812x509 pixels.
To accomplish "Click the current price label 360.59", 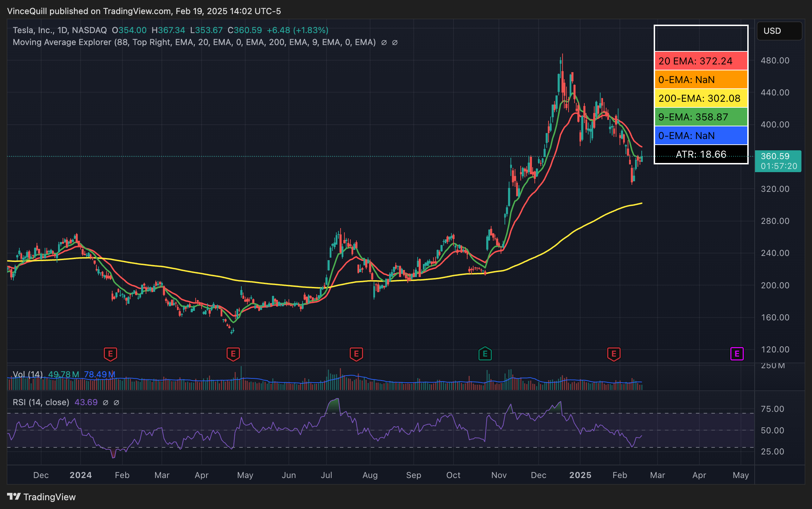I will pos(778,161).
